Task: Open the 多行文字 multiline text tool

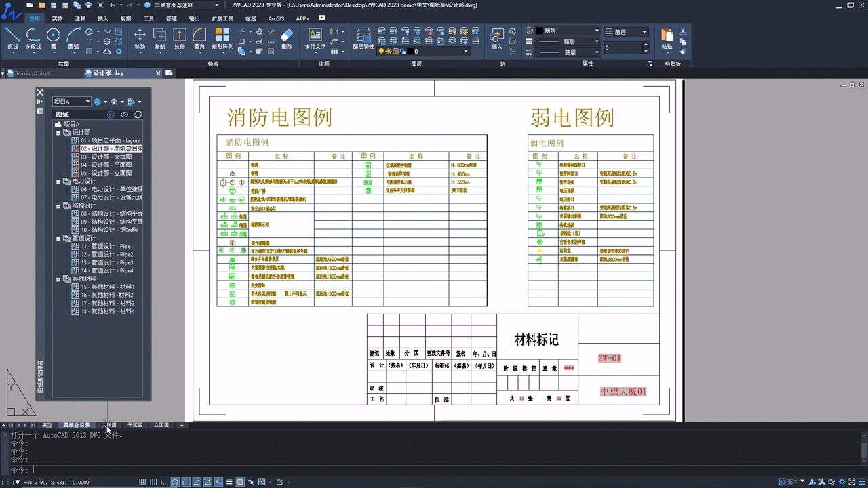Action: (x=315, y=39)
